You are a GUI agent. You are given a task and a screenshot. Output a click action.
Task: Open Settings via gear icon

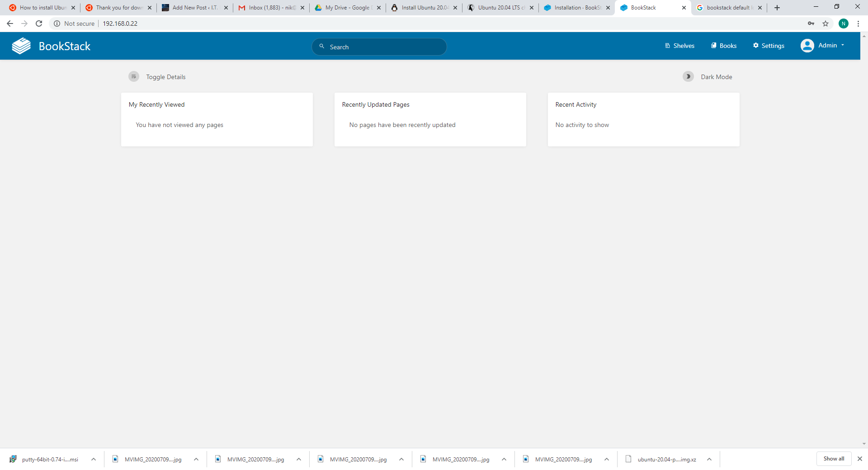[x=756, y=46]
